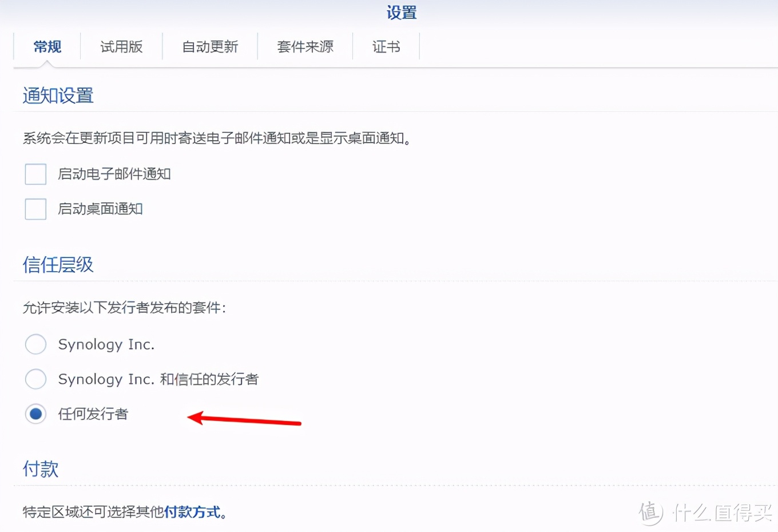Click the notification description text
The image size is (778, 532).
216,138
